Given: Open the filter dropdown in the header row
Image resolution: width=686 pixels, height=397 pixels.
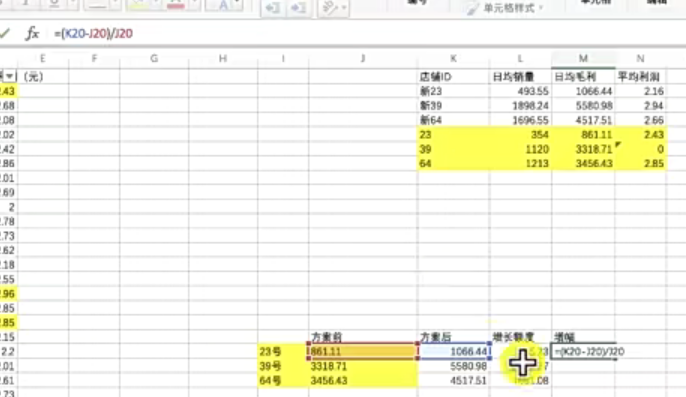Looking at the screenshot, I should pos(9,76).
